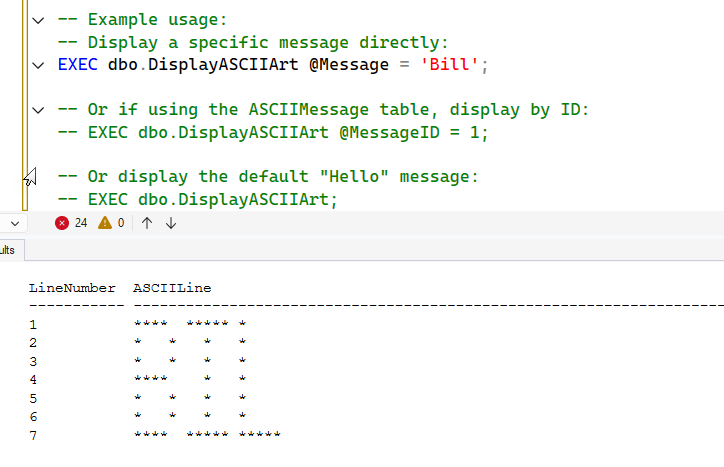Go to previous issue with up arrow

[x=147, y=223]
